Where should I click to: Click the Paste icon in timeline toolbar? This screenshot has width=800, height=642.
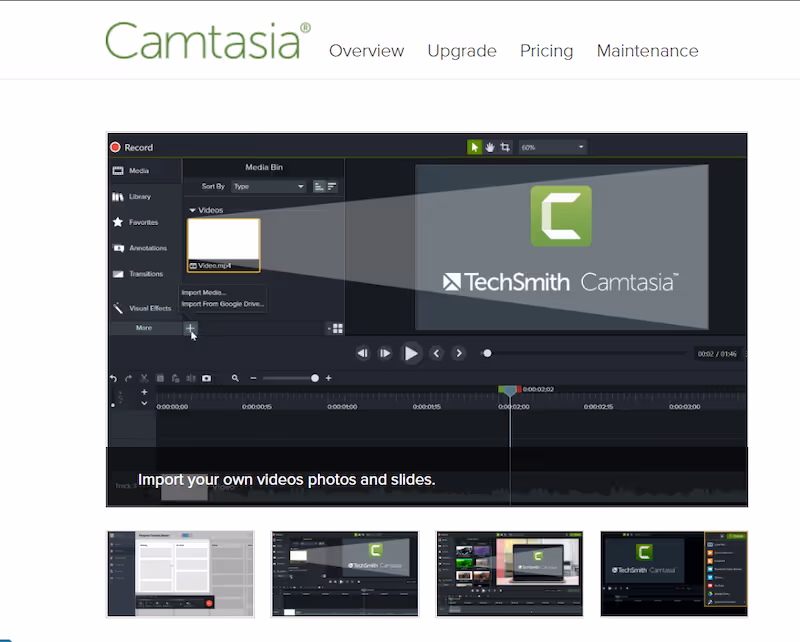(176, 378)
